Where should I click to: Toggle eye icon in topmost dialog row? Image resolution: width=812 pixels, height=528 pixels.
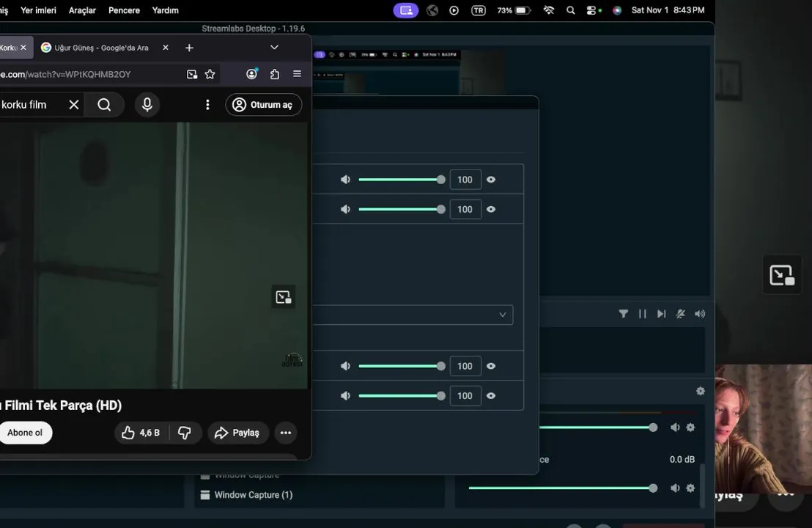click(491, 180)
